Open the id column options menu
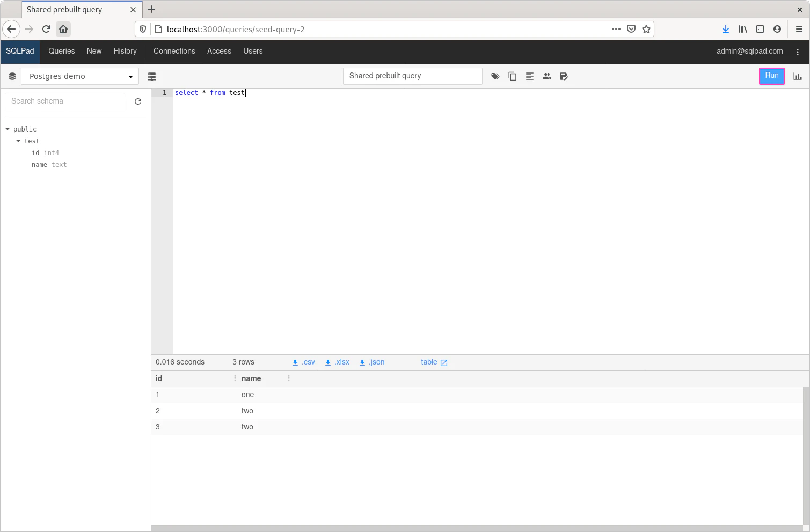Image resolution: width=810 pixels, height=532 pixels. [x=235, y=378]
